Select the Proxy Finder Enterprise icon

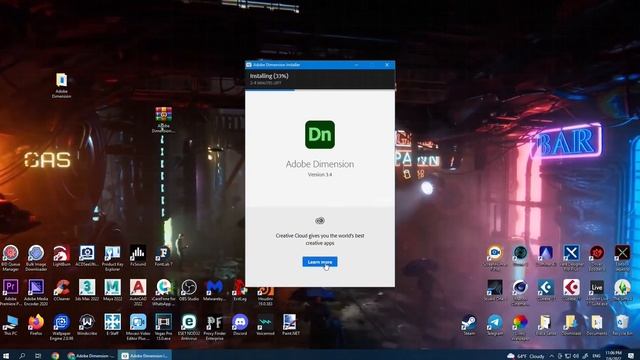coord(214,327)
